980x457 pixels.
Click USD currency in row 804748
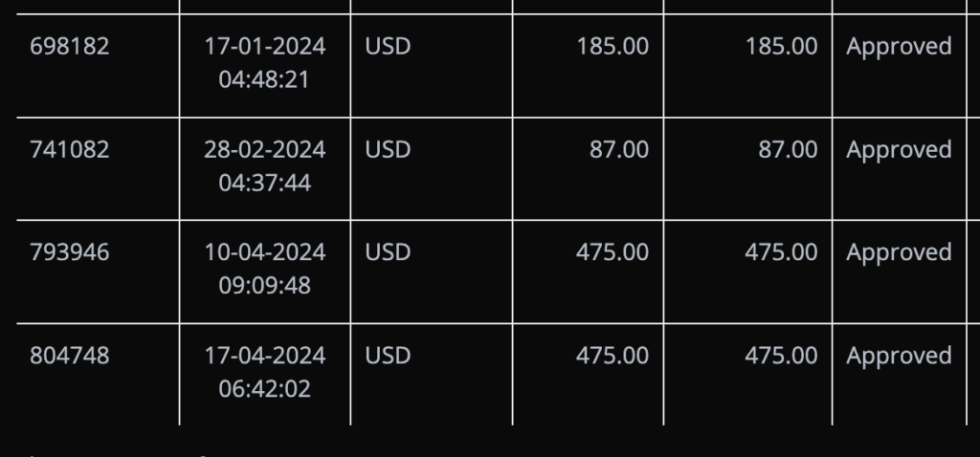(388, 356)
